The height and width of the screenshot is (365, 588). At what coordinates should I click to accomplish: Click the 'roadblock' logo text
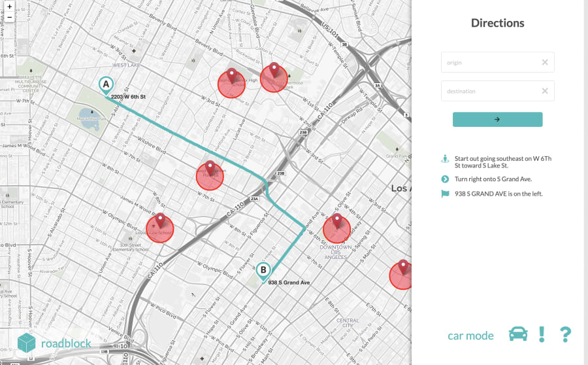click(66, 343)
